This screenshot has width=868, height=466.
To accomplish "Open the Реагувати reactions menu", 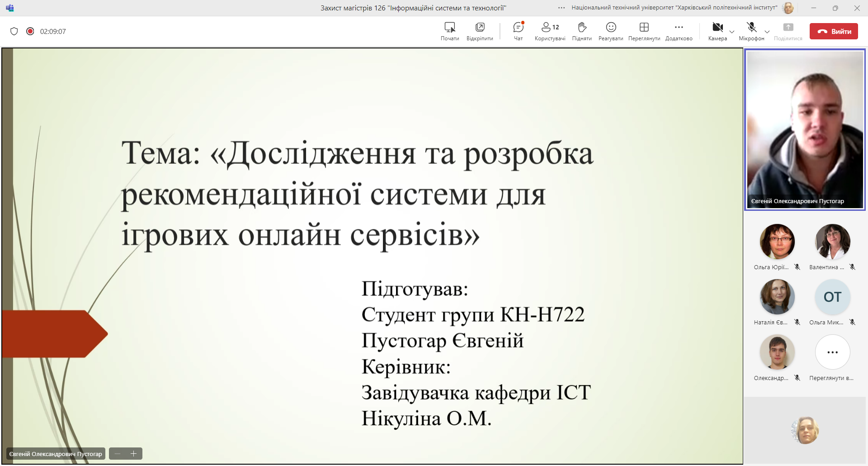I will [x=611, y=31].
